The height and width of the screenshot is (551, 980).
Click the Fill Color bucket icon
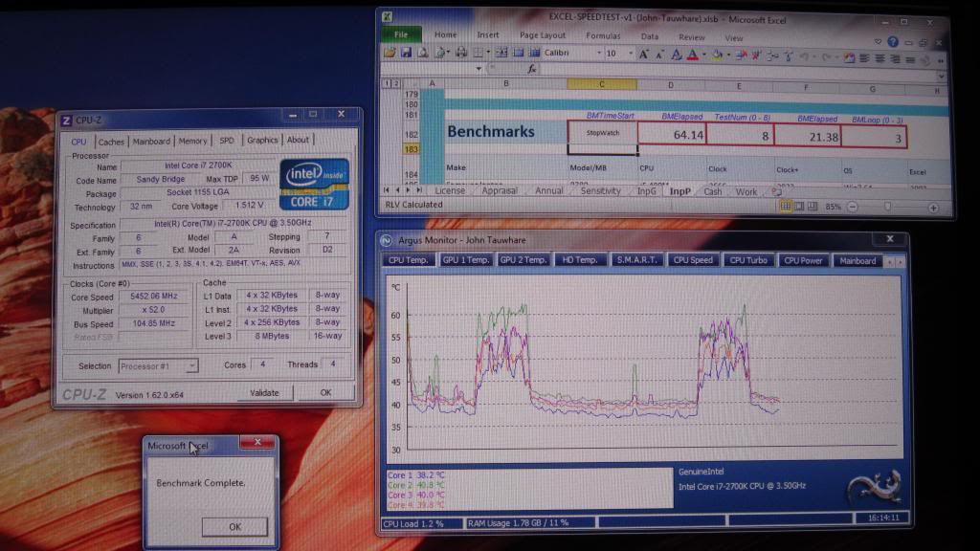(717, 56)
